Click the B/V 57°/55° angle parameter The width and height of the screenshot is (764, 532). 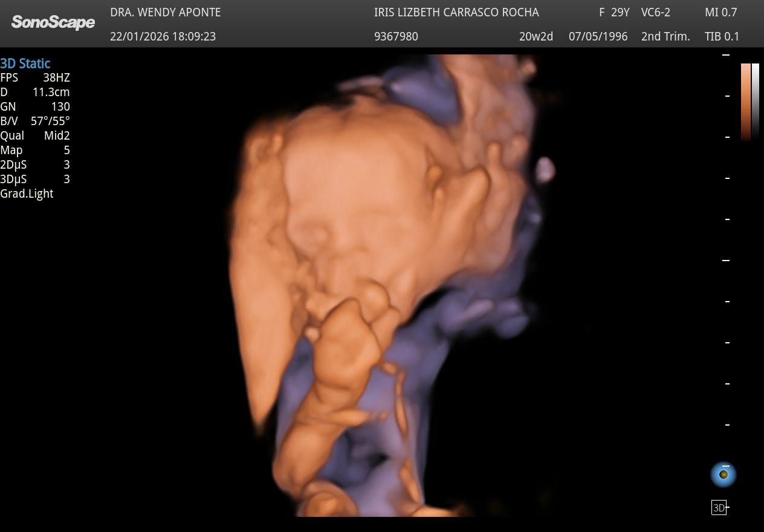pos(35,121)
